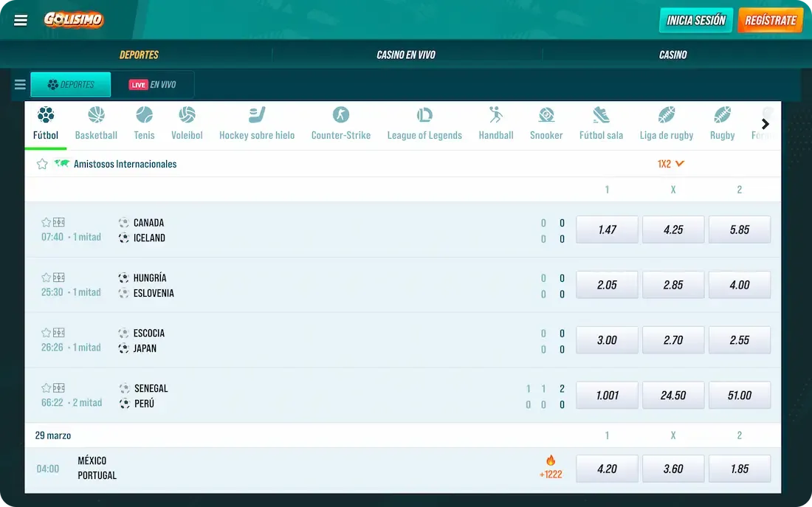Bet on draw at 3.60

(673, 469)
